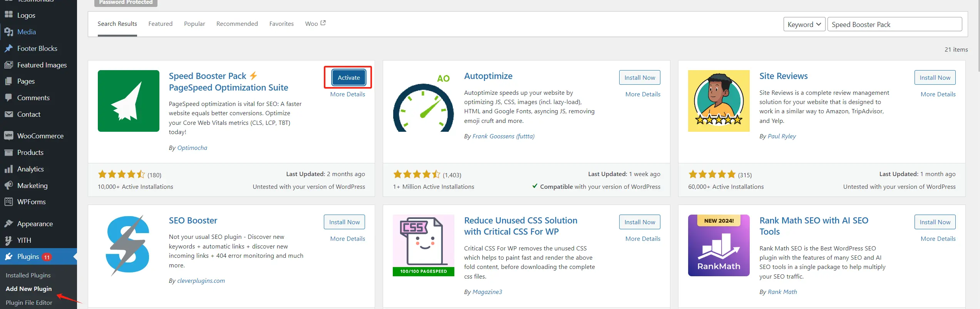Click the Media library icon
The width and height of the screenshot is (980, 309).
pyautogui.click(x=8, y=32)
